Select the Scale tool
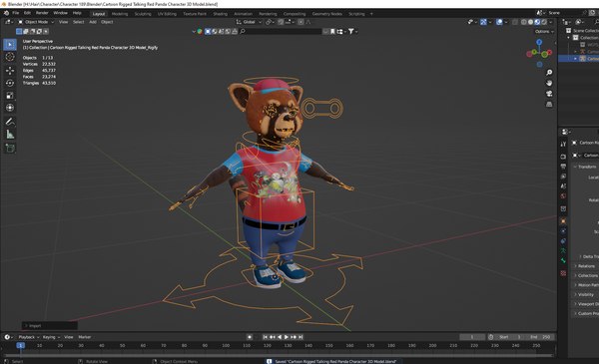The image size is (599, 364). (x=10, y=96)
